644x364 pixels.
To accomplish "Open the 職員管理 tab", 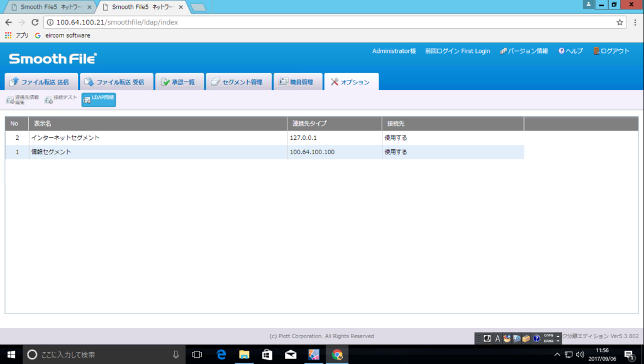I will point(297,82).
